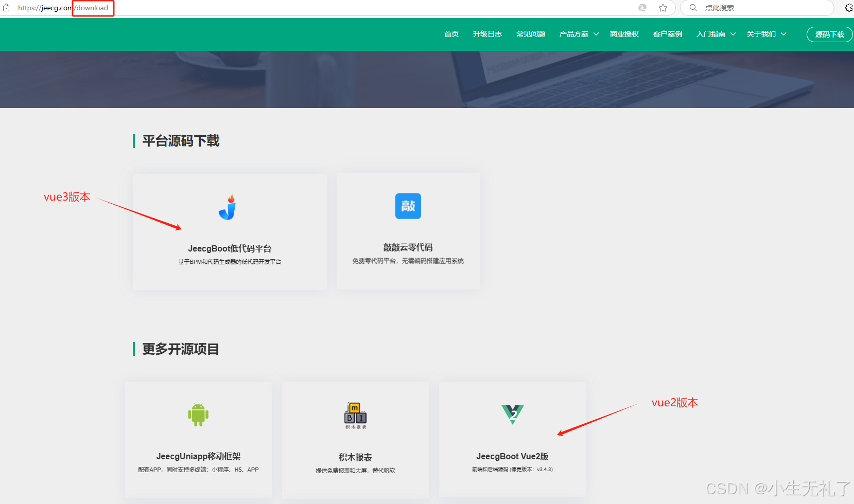The width and height of the screenshot is (854, 504).
Task: Click the browser address bar URL
Action: tap(63, 8)
